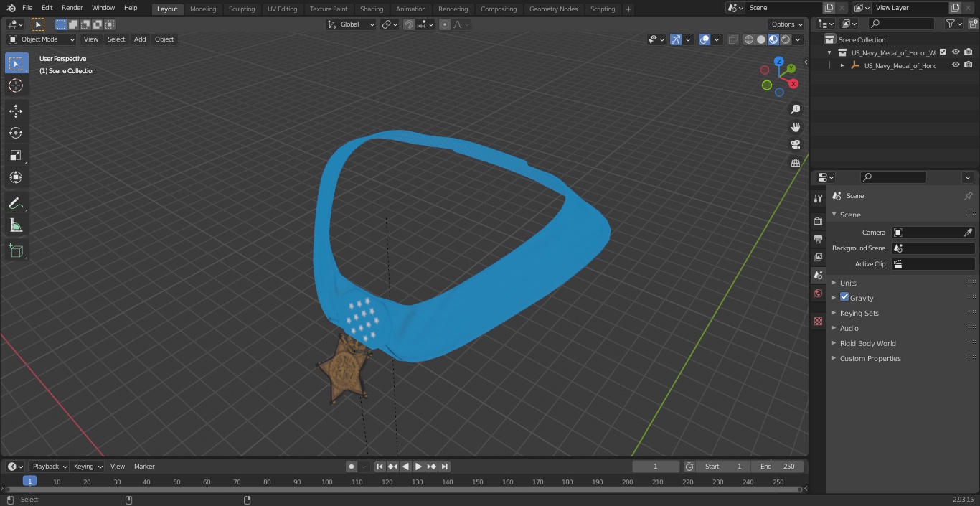Toggle proportional editing
This screenshot has height=506, width=980.
coord(445,24)
